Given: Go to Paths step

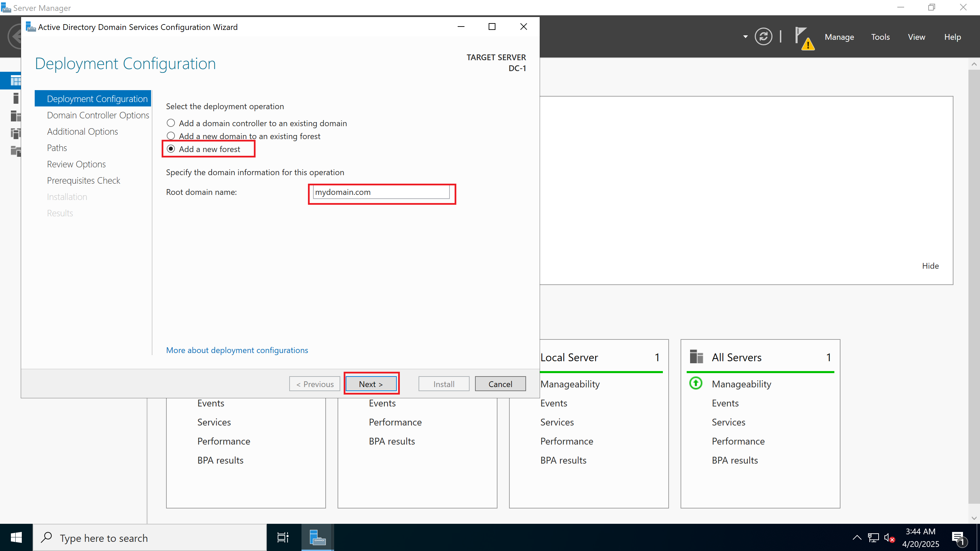Looking at the screenshot, I should click(x=57, y=148).
